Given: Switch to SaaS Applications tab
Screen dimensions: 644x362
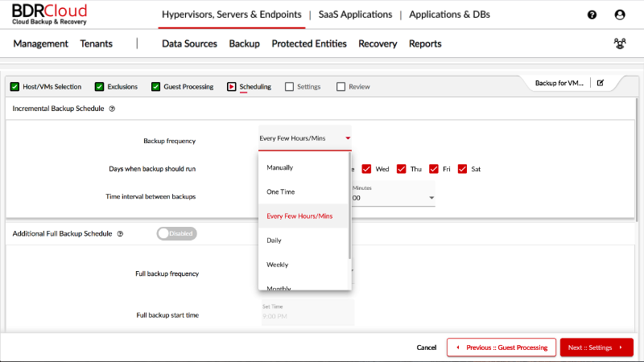Looking at the screenshot, I should click(x=355, y=14).
